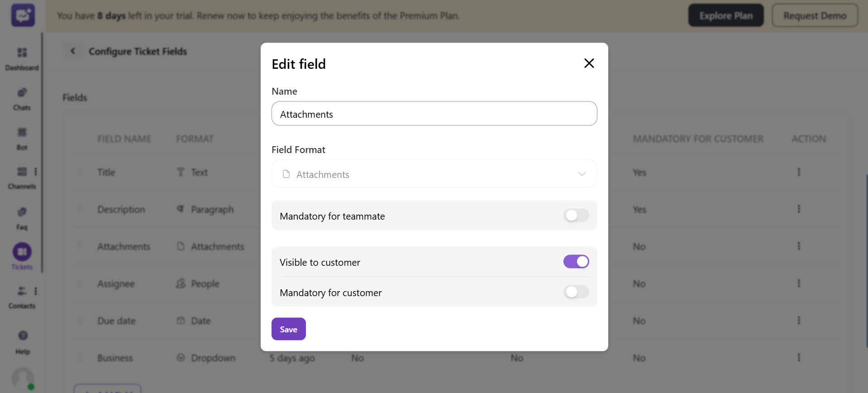
Task: Open action menu for Assignee row
Action: pyautogui.click(x=798, y=283)
